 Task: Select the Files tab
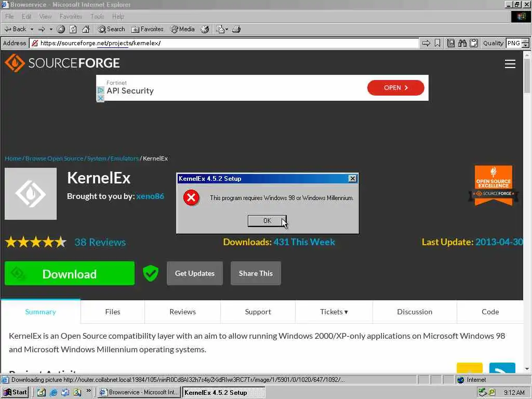coord(113,312)
